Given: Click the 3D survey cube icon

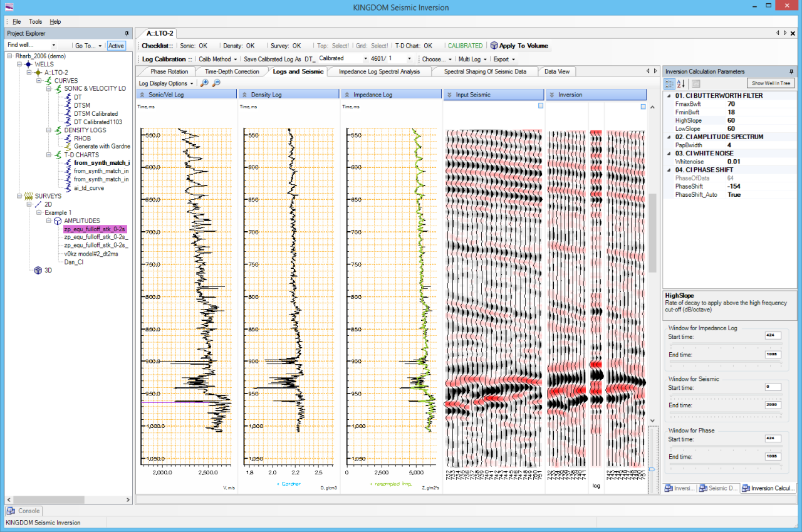Looking at the screenshot, I should pyautogui.click(x=38, y=270).
